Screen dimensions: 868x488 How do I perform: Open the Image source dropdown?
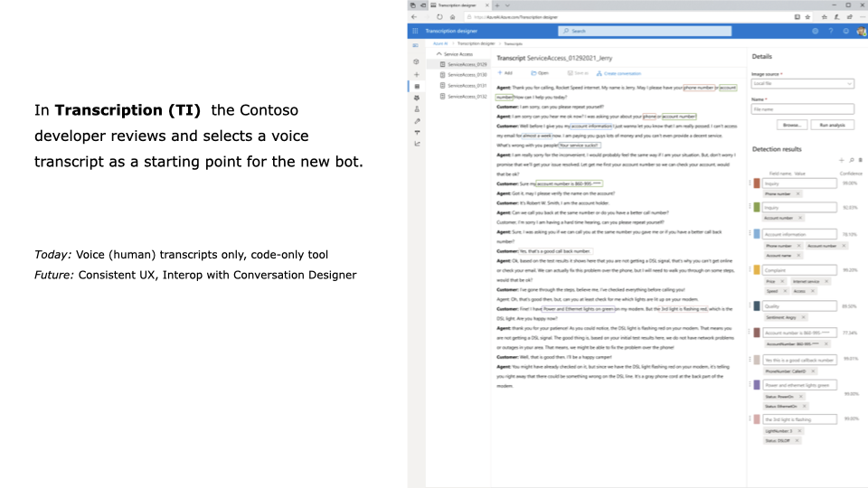(x=802, y=83)
